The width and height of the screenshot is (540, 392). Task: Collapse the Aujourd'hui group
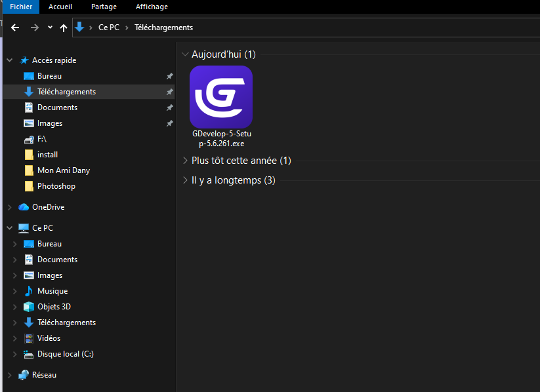pos(185,54)
